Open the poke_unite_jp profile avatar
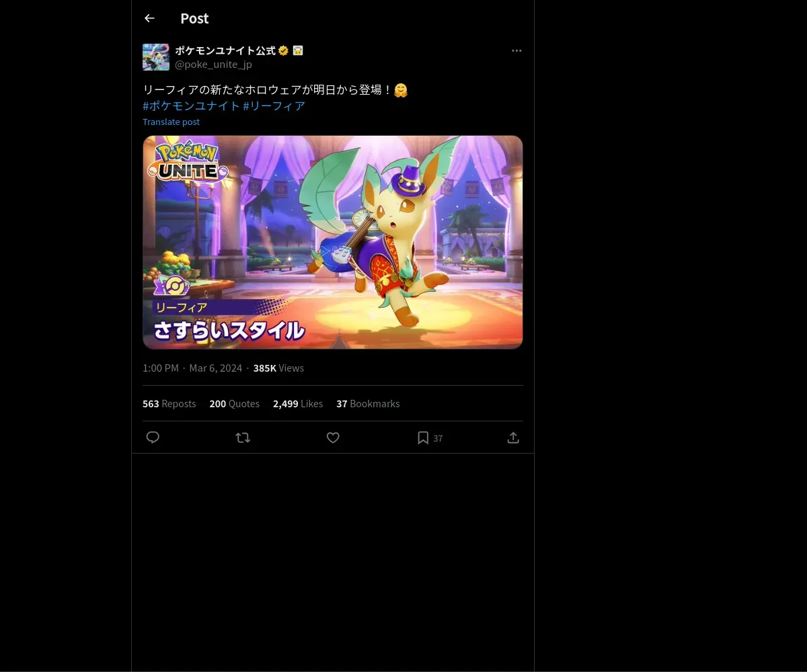This screenshot has height=672, width=807. (156, 57)
